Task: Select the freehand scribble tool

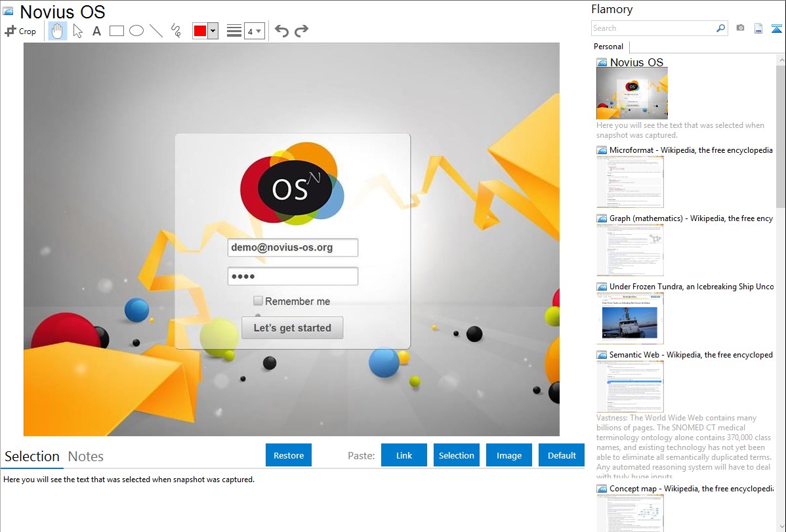Action: click(x=176, y=31)
